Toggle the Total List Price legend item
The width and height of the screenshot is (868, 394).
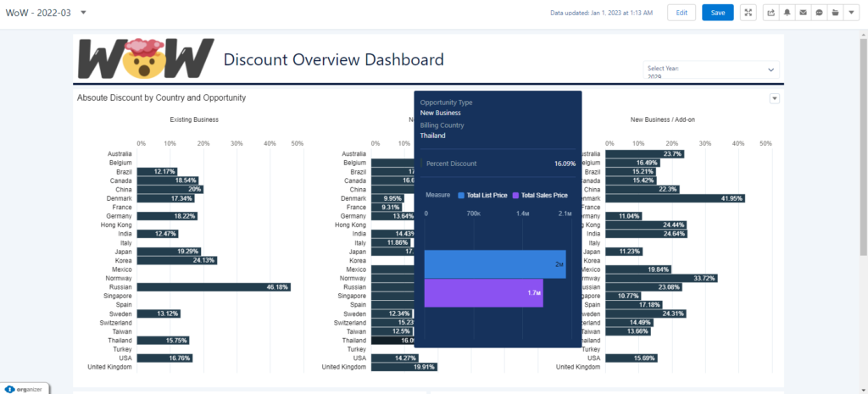coord(481,195)
